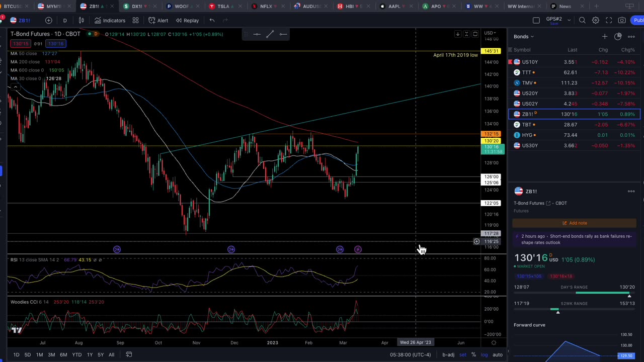Open the Woodies CCI indicator legend

coord(30,302)
